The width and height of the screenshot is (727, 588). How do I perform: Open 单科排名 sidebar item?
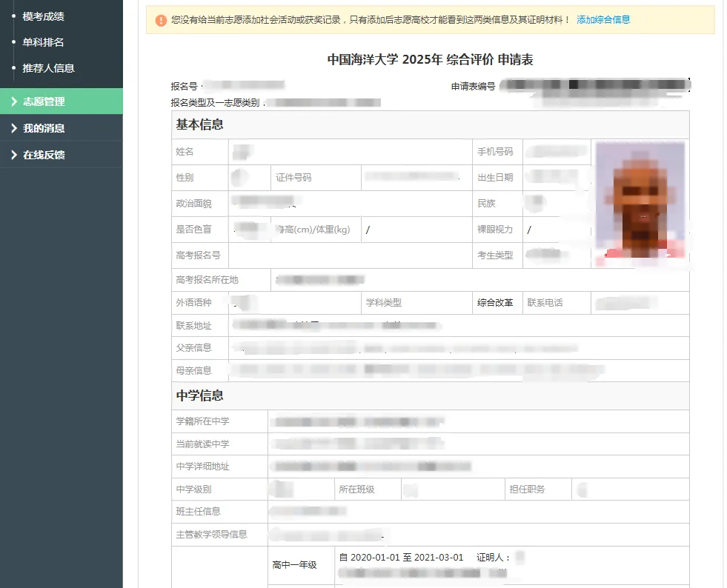(43, 42)
